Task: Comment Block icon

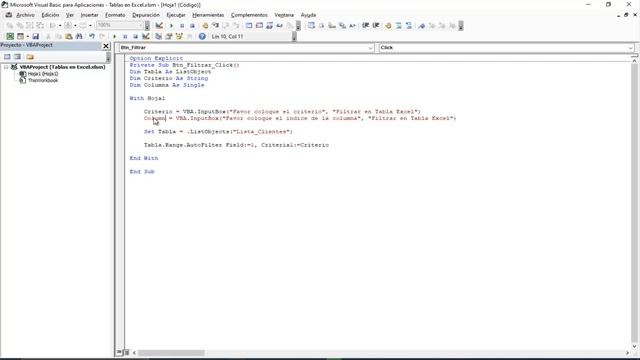Action: (x=399, y=25)
